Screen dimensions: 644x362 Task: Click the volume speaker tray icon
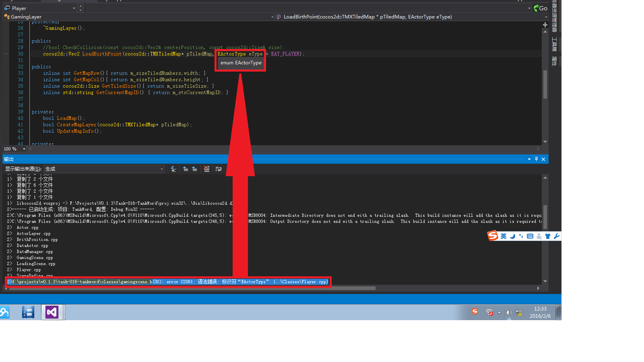tap(509, 313)
